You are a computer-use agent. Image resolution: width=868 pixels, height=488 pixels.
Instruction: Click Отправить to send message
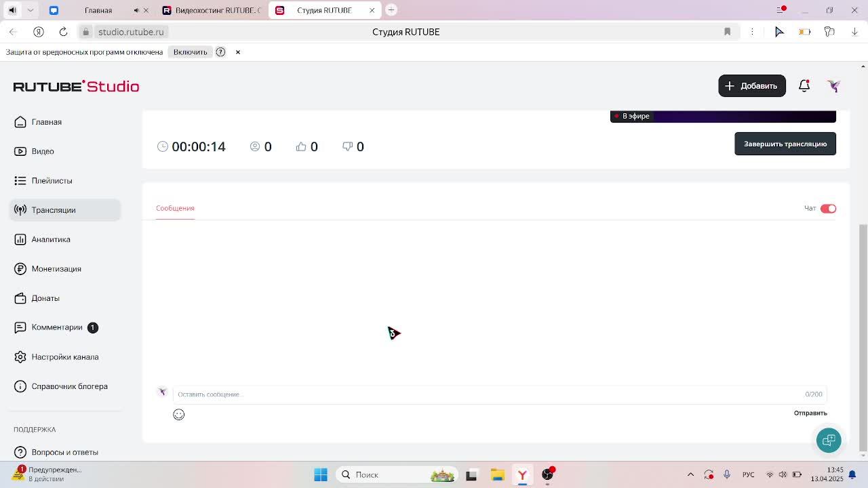[x=810, y=413]
